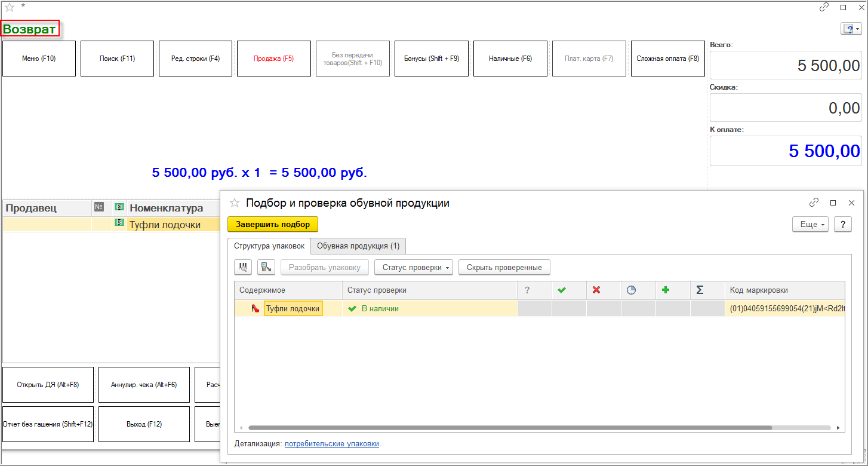Click Статус проверки column header in table
Screen dimensions: 868x466
pyautogui.click(x=430, y=290)
